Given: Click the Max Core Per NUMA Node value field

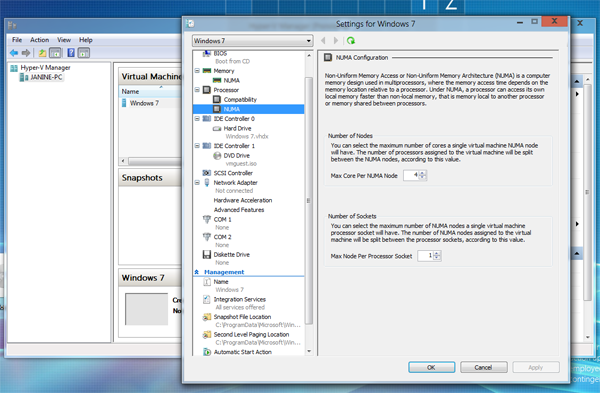Looking at the screenshot, I should (x=411, y=175).
